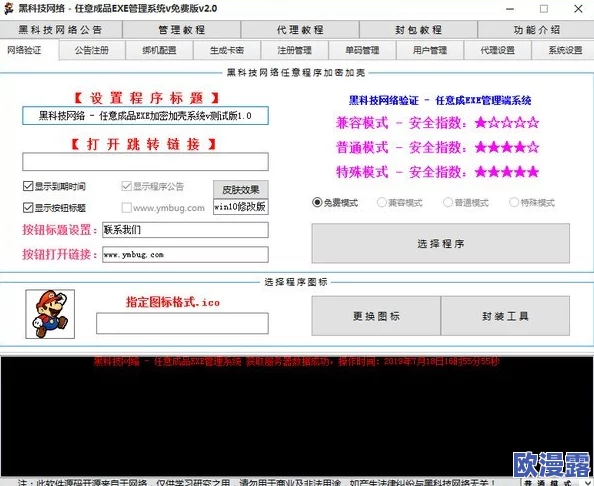This screenshot has height=486, width=594.
Task: Click the Mario program icon preview
Action: tap(50, 314)
